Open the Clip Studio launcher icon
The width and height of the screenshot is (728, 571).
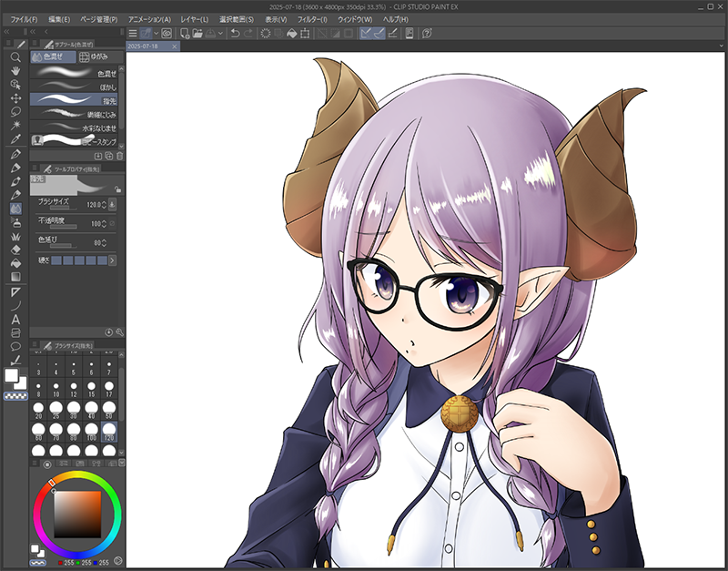[167, 34]
